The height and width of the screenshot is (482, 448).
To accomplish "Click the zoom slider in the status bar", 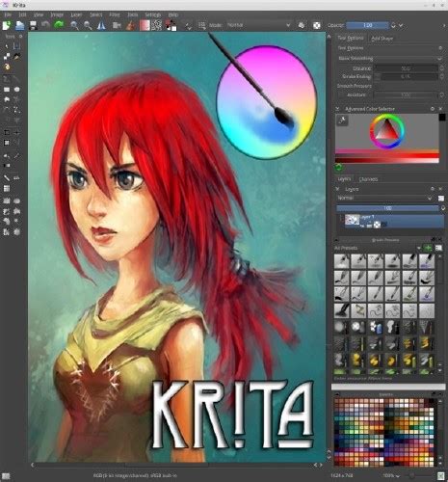I will [418, 475].
